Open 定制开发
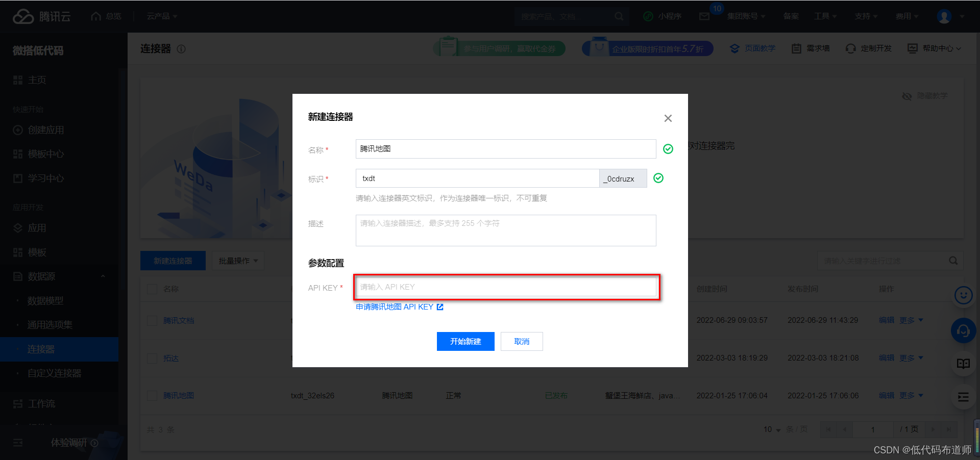The width and height of the screenshot is (980, 460). 868,48
